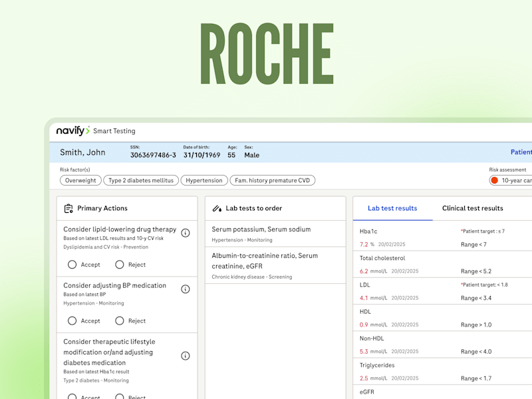The height and width of the screenshot is (399, 532).
Task: Click the Risk assessment label
Action: [507, 170]
